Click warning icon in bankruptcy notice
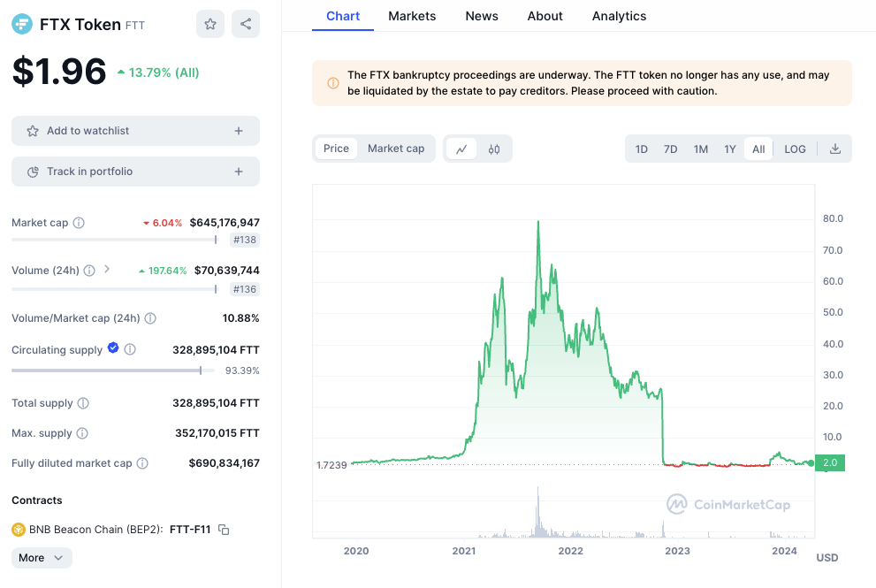876x588 pixels. tap(333, 83)
